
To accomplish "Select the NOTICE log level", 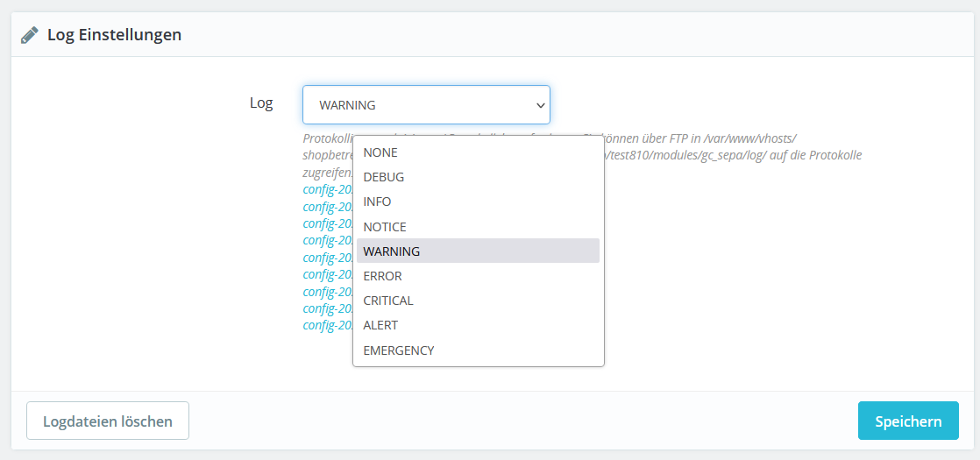I will pos(385,227).
